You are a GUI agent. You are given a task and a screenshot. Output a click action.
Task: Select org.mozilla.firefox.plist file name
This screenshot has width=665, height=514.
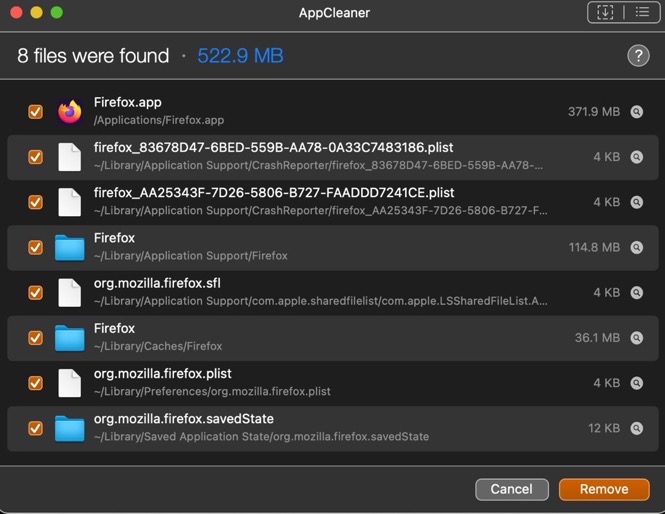[163, 374]
